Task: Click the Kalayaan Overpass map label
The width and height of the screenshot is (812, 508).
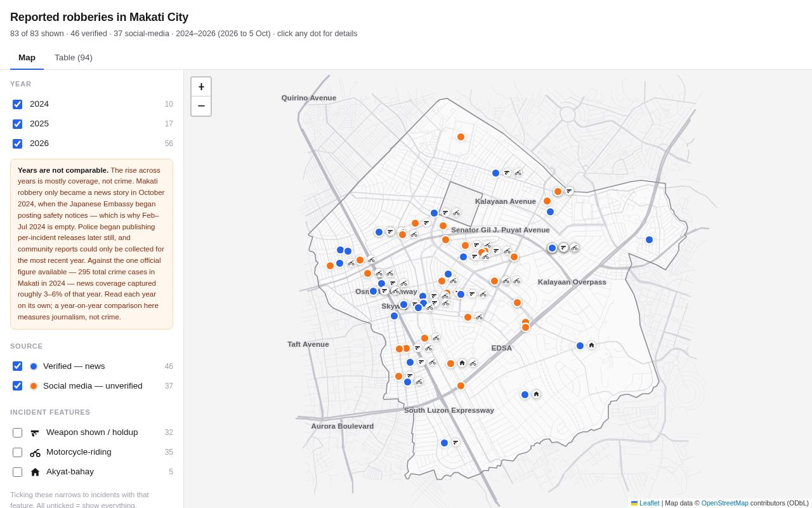Action: tap(572, 282)
